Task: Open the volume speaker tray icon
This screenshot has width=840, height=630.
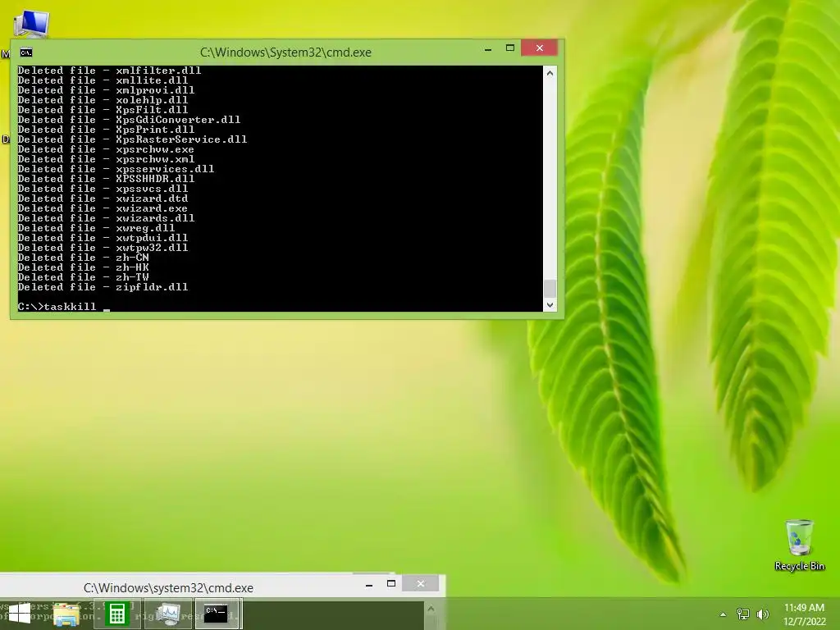Action: [762, 614]
